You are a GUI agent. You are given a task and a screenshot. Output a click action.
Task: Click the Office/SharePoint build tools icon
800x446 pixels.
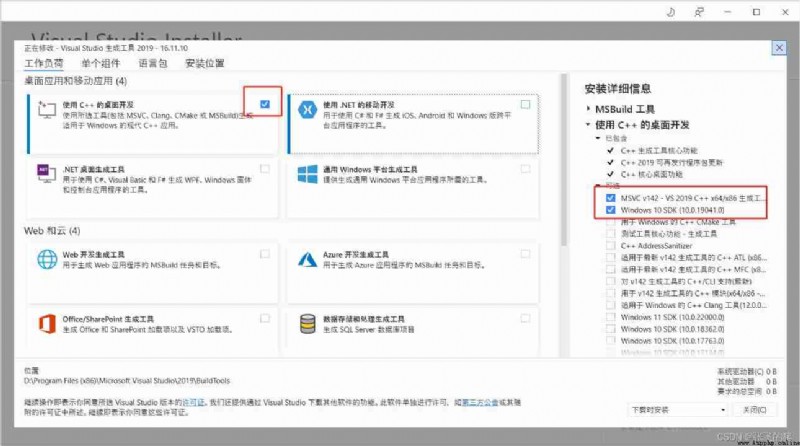pyautogui.click(x=47, y=324)
